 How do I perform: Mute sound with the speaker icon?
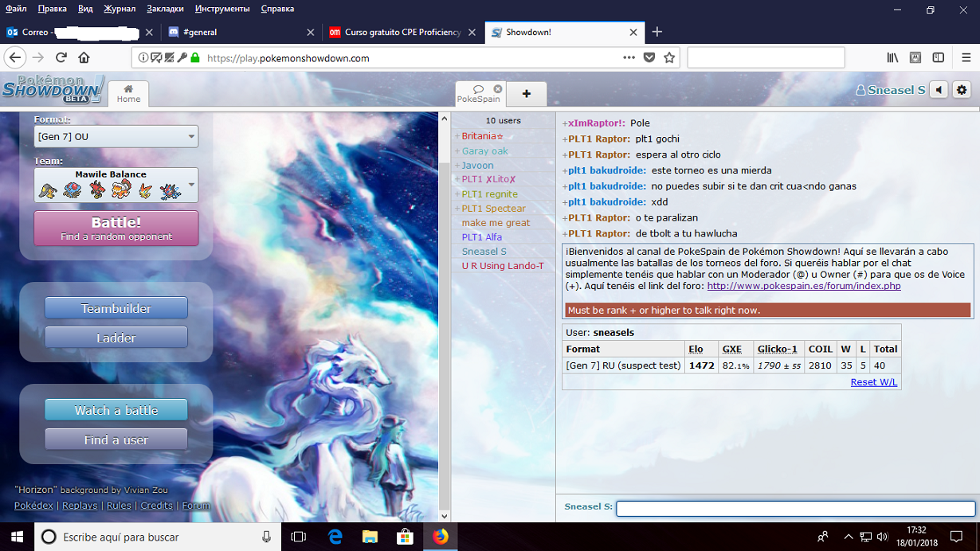[x=939, y=90]
